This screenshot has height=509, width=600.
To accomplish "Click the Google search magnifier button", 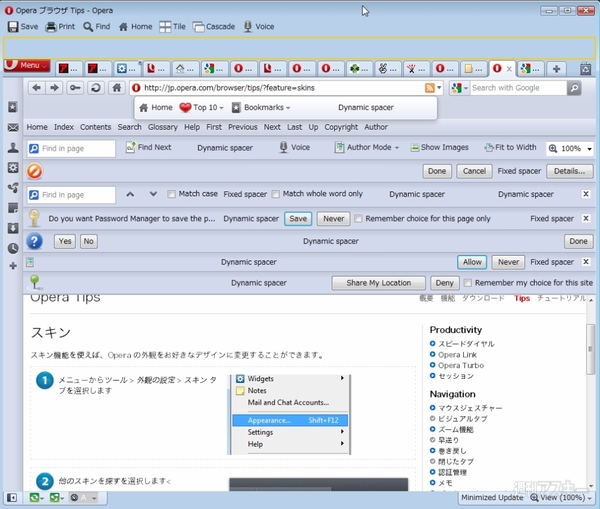I will 574,88.
